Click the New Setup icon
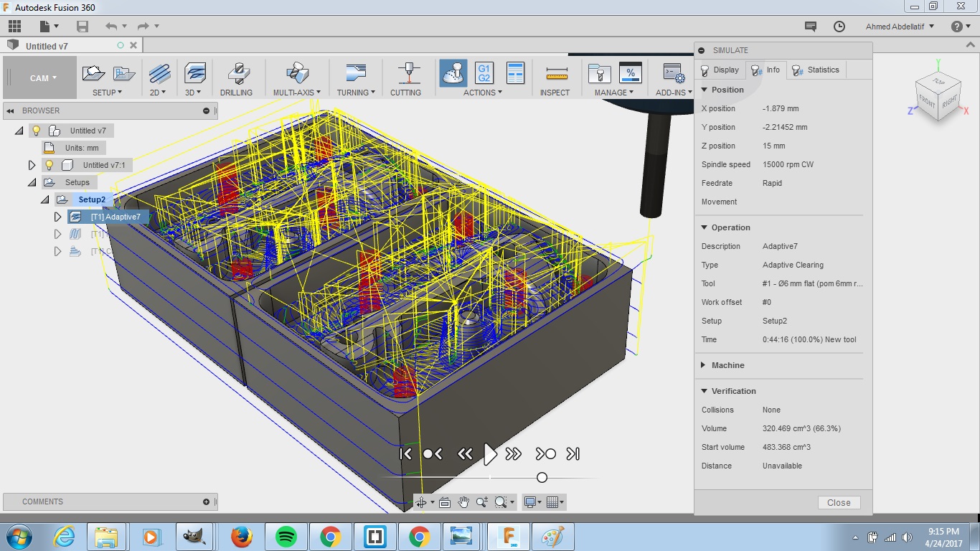 click(93, 73)
